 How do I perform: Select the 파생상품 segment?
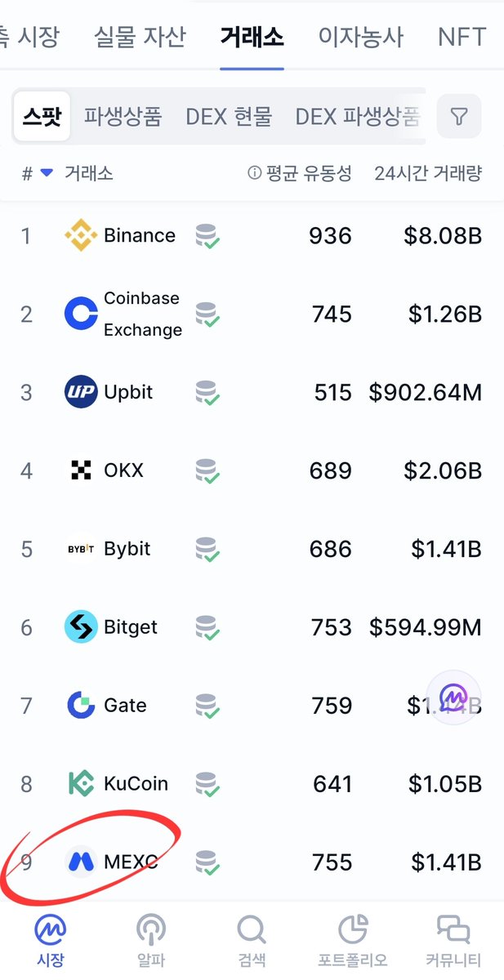pyautogui.click(x=123, y=117)
